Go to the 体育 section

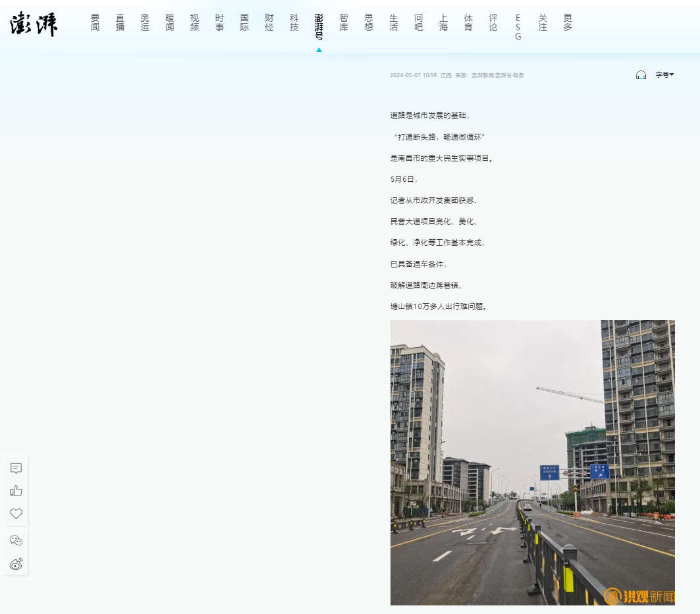tap(468, 22)
